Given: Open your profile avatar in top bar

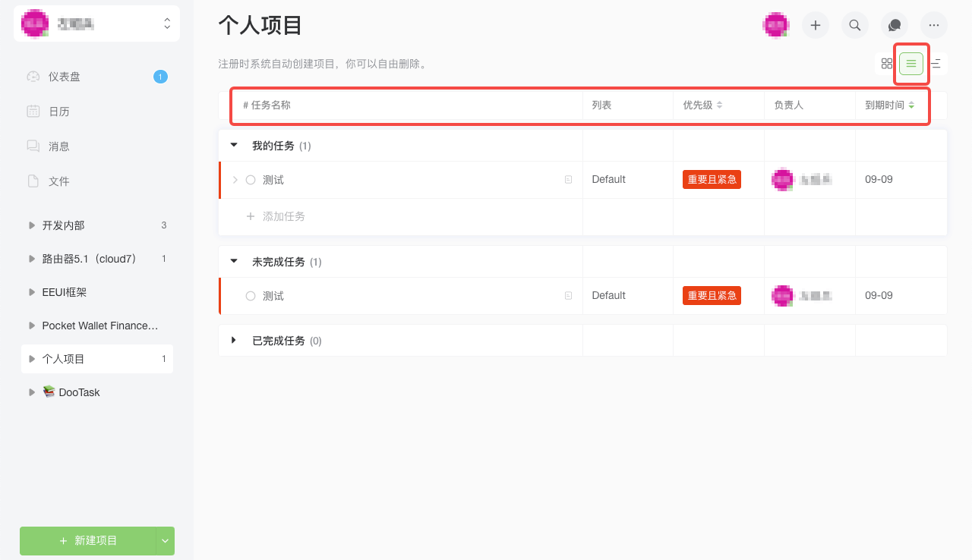Looking at the screenshot, I should click(775, 25).
